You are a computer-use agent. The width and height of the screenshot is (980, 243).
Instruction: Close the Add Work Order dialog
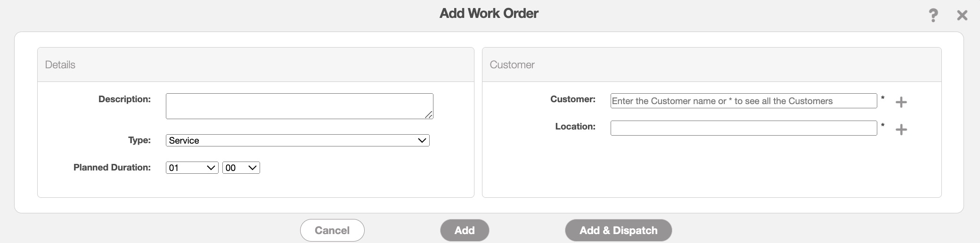[x=962, y=16]
